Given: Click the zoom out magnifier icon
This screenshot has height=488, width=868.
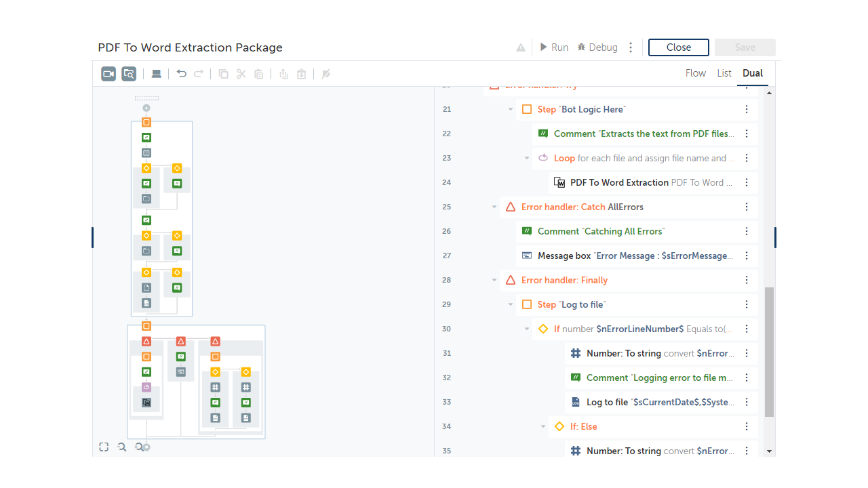Looking at the screenshot, I should 122,447.
